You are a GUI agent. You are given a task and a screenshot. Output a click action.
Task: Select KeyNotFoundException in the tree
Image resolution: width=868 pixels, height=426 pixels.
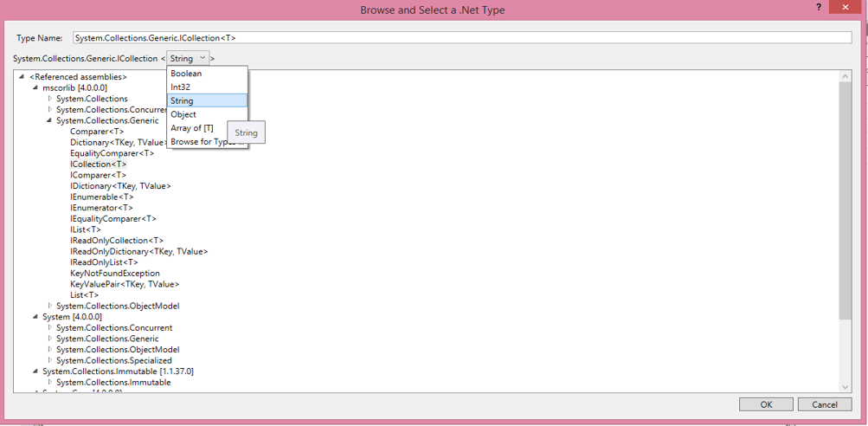pos(114,274)
